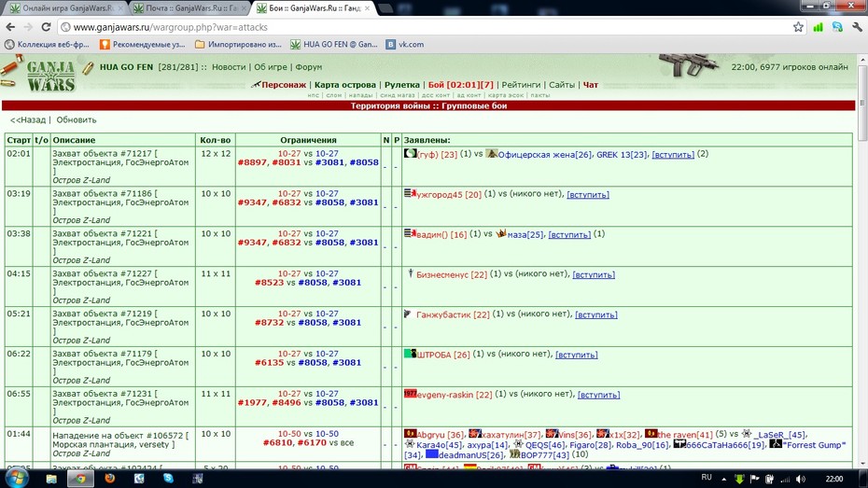The height and width of the screenshot is (488, 868).
Task: Open the Импортировано из... bookmarks folder
Action: pyautogui.click(x=238, y=44)
